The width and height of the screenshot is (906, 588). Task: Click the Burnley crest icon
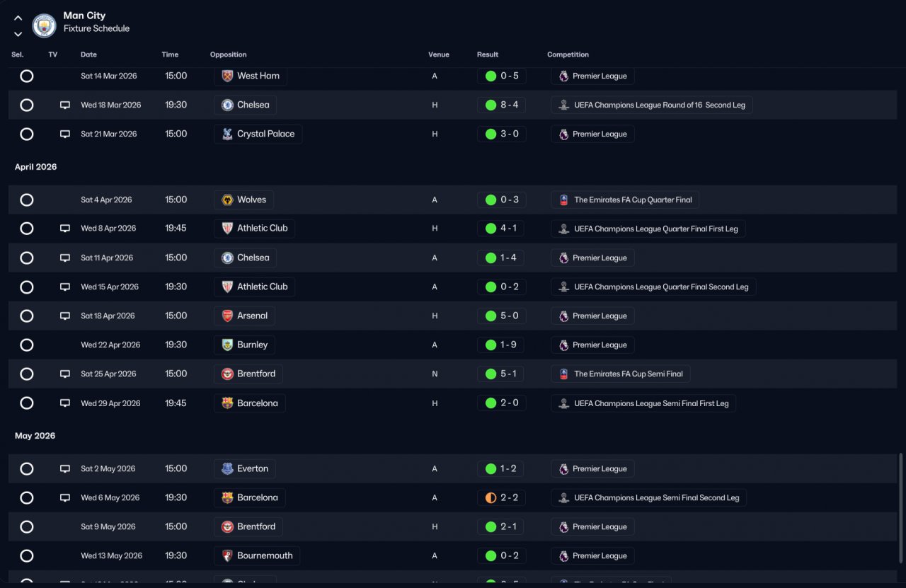click(227, 345)
